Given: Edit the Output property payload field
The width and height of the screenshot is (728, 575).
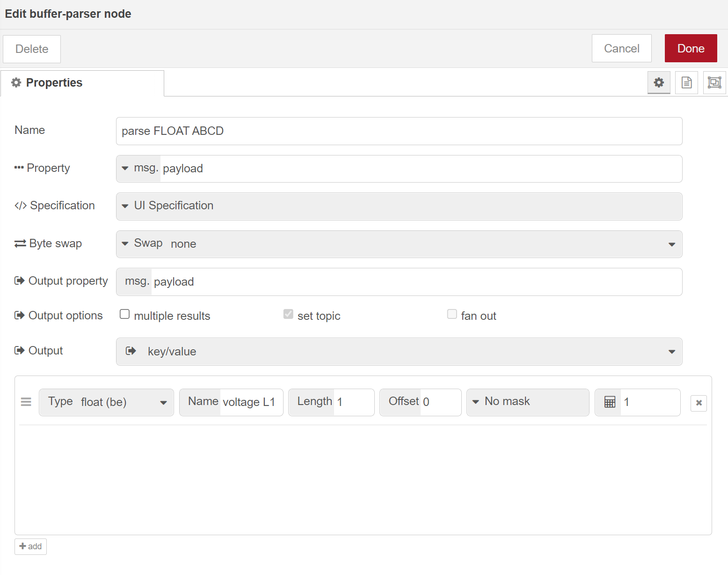Looking at the screenshot, I should click(416, 282).
